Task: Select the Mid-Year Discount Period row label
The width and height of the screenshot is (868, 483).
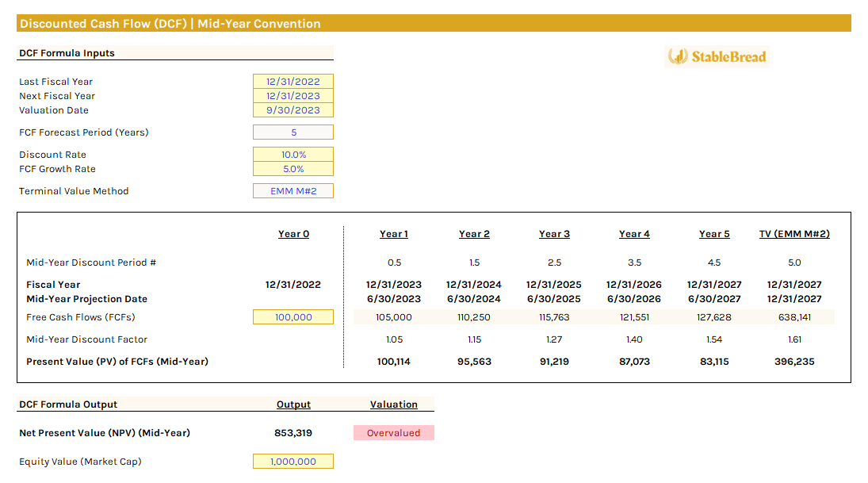Action: 90,263
